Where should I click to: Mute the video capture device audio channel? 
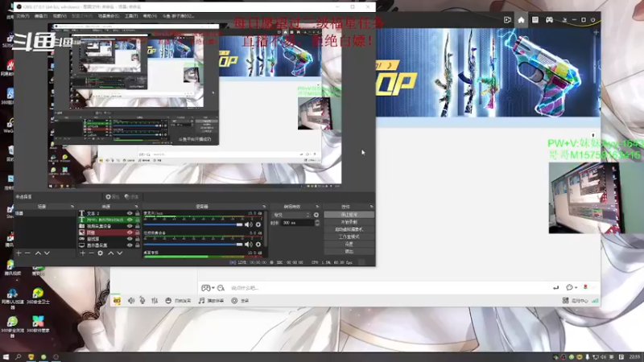pos(249,245)
